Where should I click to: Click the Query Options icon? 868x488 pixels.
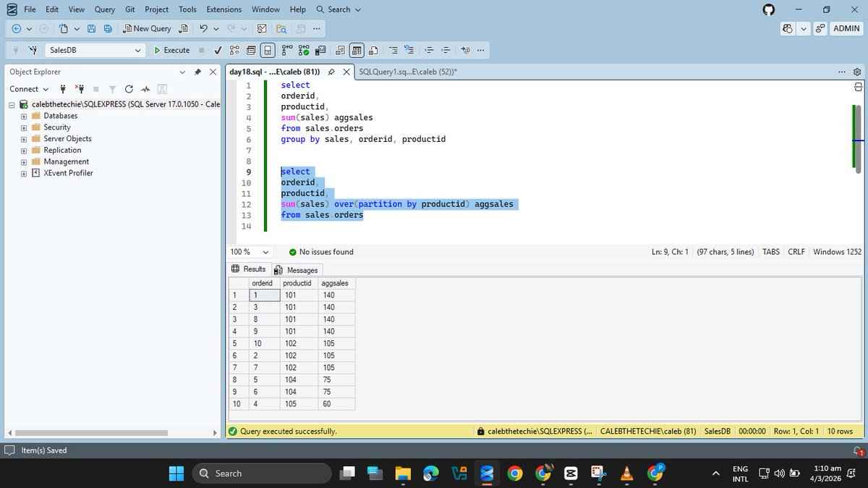[x=251, y=50]
